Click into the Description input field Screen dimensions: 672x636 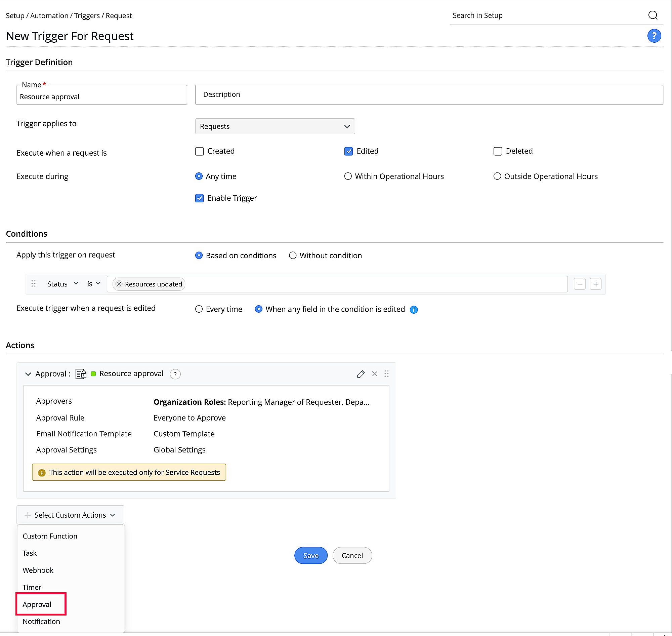tap(429, 94)
